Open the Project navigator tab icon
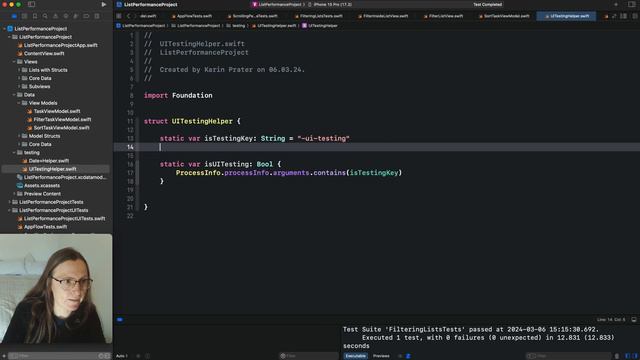This screenshot has width=640, height=360. (14, 16)
